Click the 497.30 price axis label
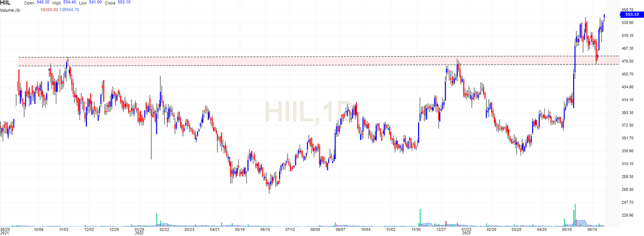Screen dimensions: 644x236 pyautogui.click(x=628, y=48)
